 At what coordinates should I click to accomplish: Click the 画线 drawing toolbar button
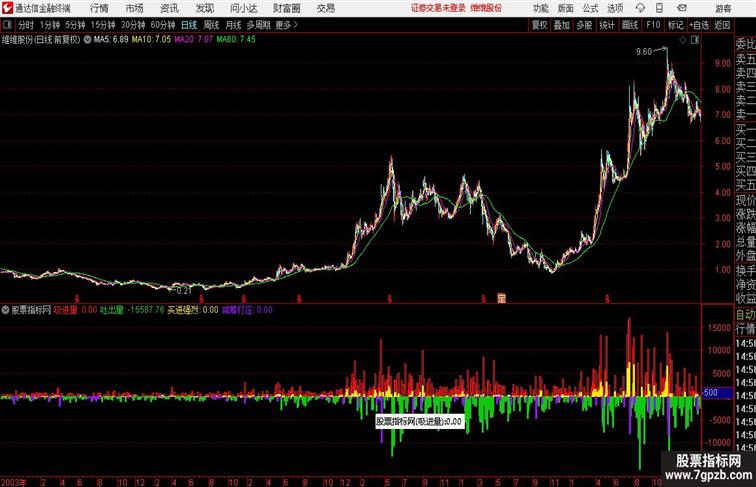point(630,25)
